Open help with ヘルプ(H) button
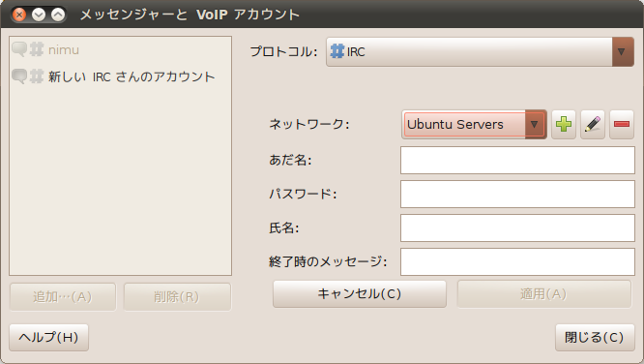Viewport: 644px width, 364px height. click(48, 338)
